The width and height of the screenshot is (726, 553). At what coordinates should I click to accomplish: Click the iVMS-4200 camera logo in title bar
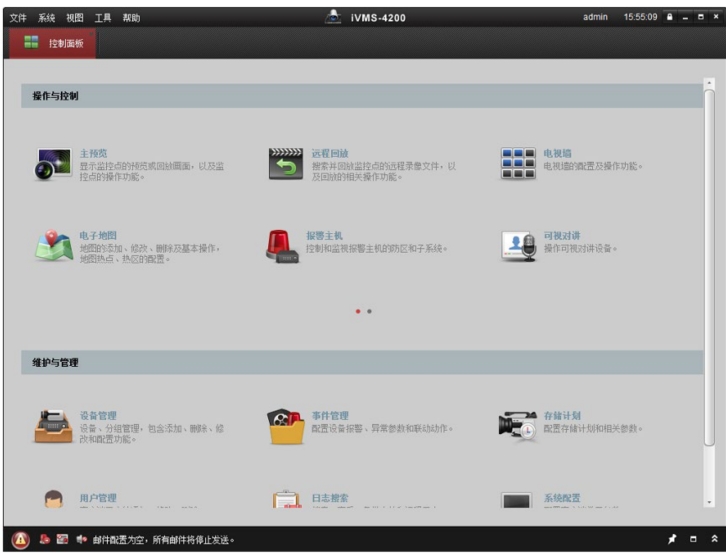pyautogui.click(x=333, y=17)
